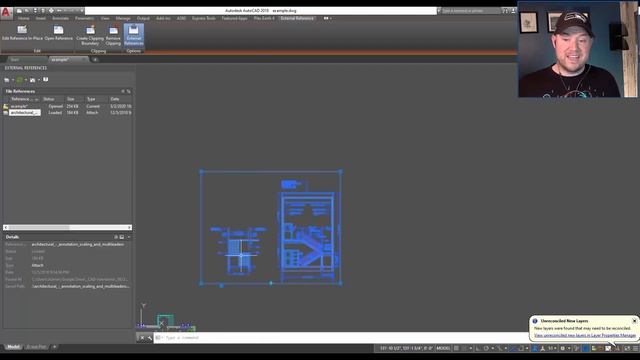This screenshot has width=640, height=360.
Task: Open status bar customization menu icon
Action: (635, 348)
